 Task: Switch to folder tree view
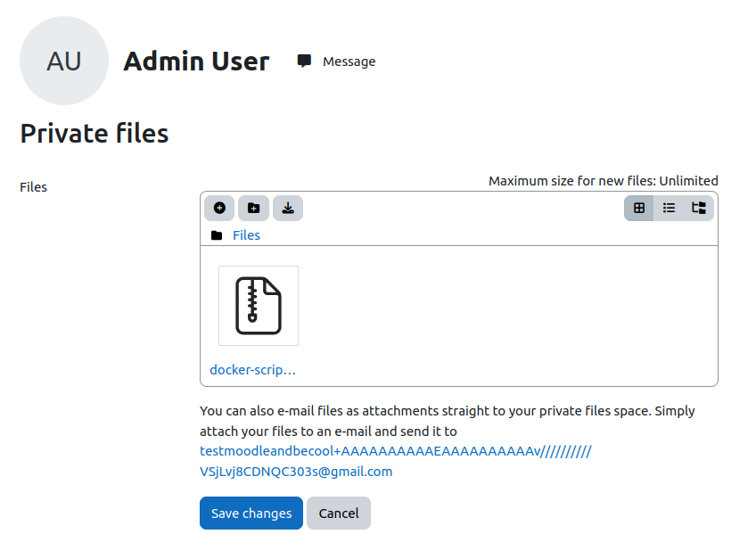pos(699,208)
